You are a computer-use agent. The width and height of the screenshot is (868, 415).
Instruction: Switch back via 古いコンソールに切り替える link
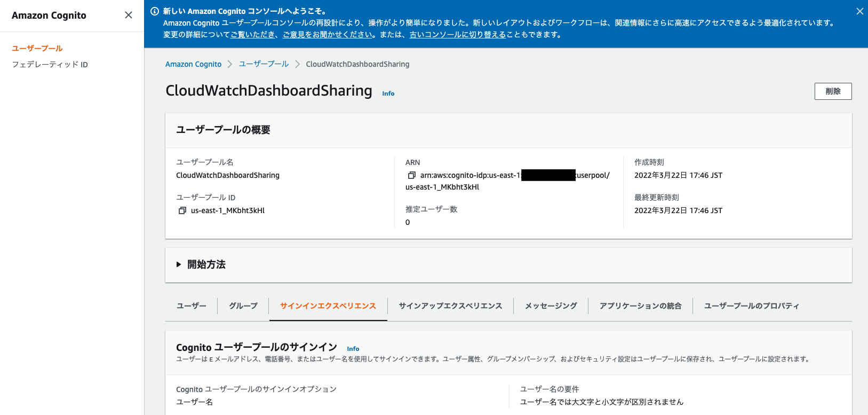(x=458, y=35)
